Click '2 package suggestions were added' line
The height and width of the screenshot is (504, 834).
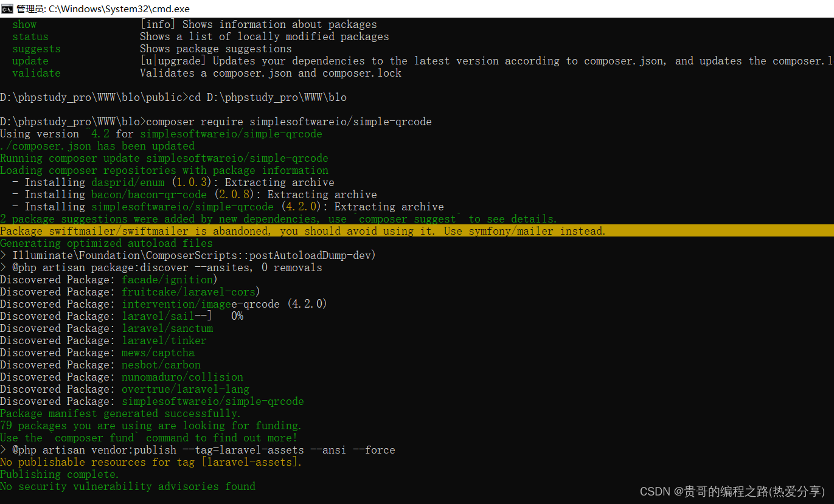click(x=279, y=219)
